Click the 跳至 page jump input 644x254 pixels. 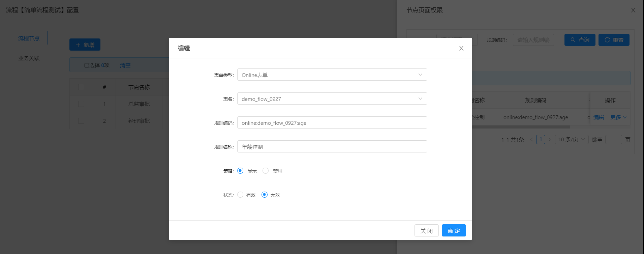pos(614,139)
